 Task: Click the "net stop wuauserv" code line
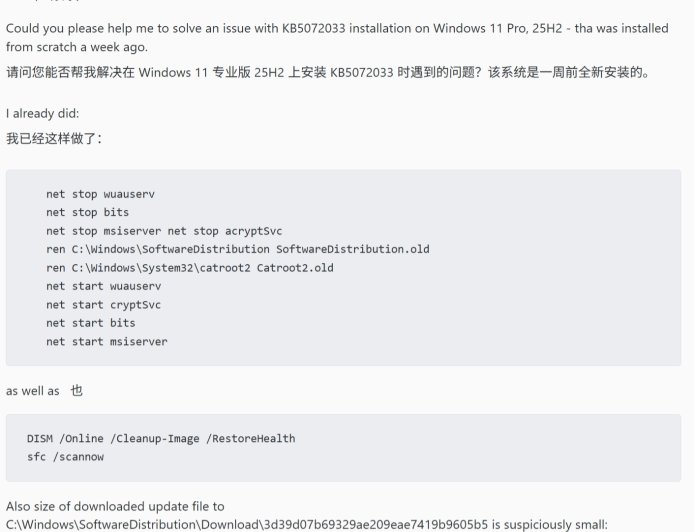click(x=100, y=194)
